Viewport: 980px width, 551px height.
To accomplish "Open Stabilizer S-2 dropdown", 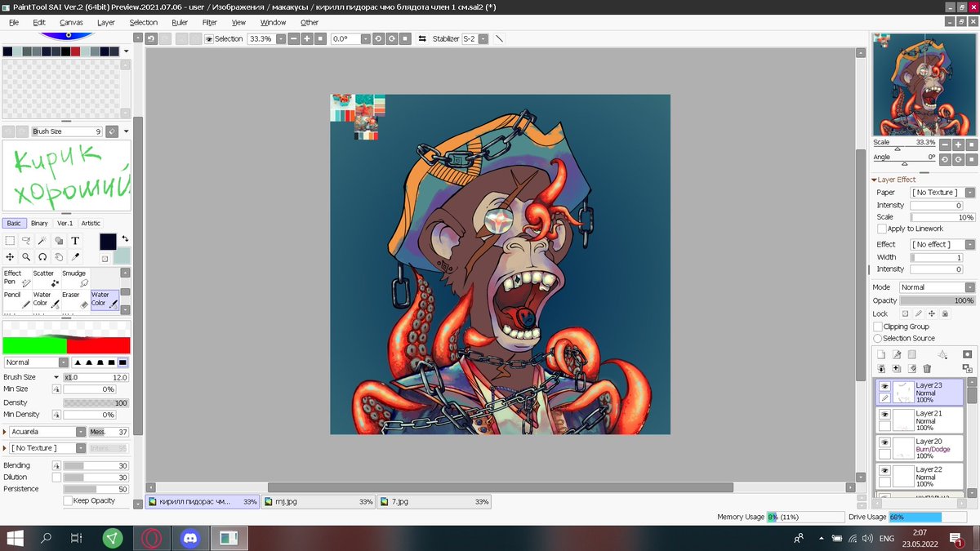I will click(x=483, y=38).
